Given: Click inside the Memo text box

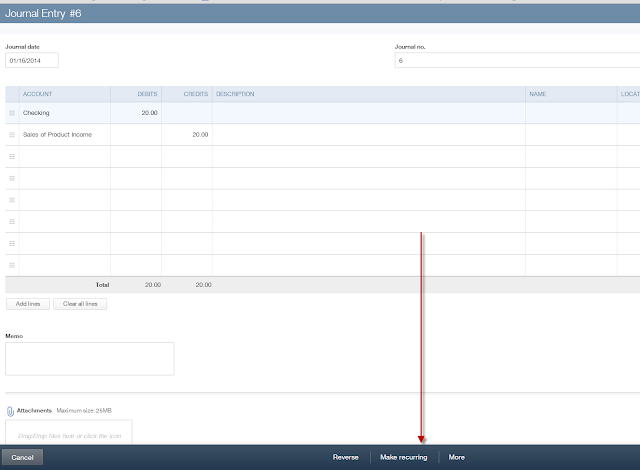Looking at the screenshot, I should coord(89,359).
